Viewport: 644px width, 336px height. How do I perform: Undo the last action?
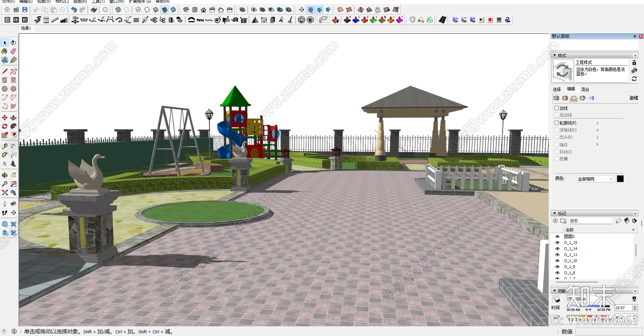[x=74, y=10]
